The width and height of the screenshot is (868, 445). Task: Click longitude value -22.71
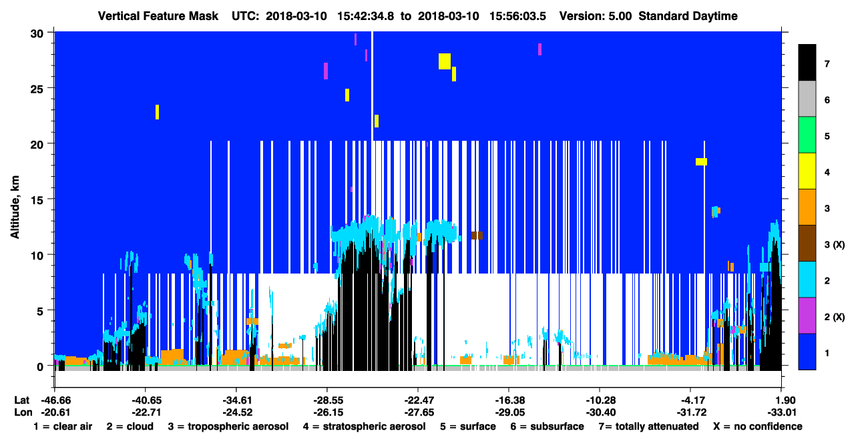point(146,412)
